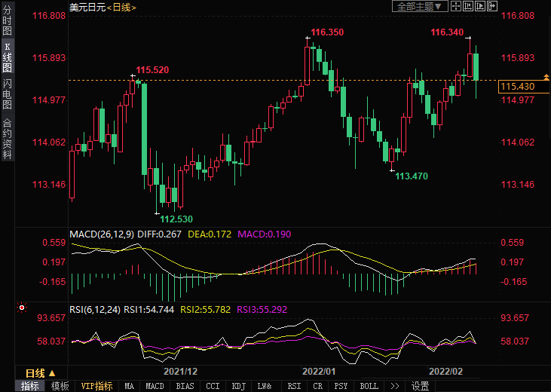Click the rightmost exit-arrow icon in top toolbar
551x392 pixels.
(493, 6)
